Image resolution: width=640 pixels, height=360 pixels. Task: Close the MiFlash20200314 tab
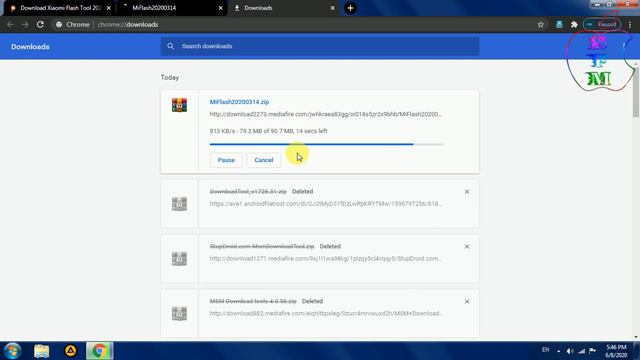220,8
